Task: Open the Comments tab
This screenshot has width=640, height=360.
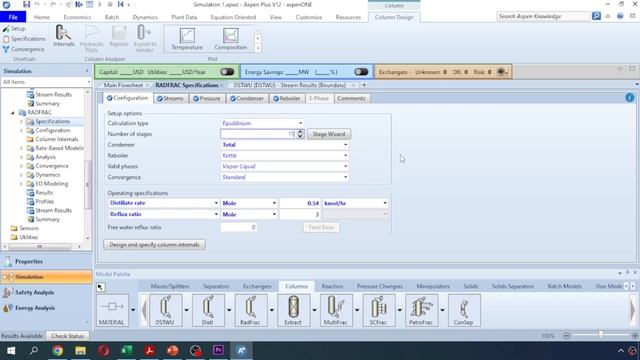Action: coord(351,98)
